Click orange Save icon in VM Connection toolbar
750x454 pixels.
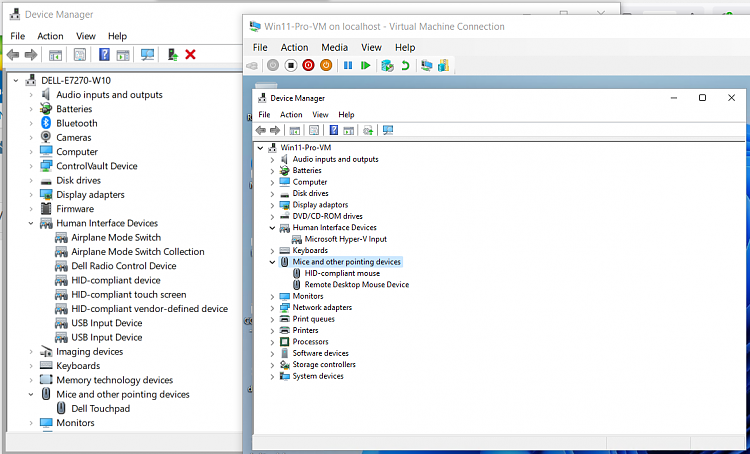(326, 65)
